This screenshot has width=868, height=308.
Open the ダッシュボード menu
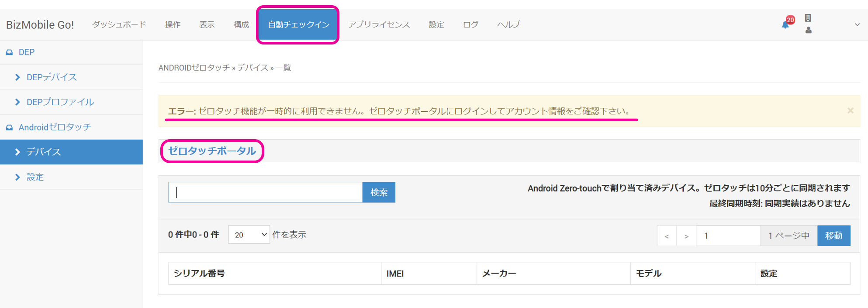click(119, 25)
